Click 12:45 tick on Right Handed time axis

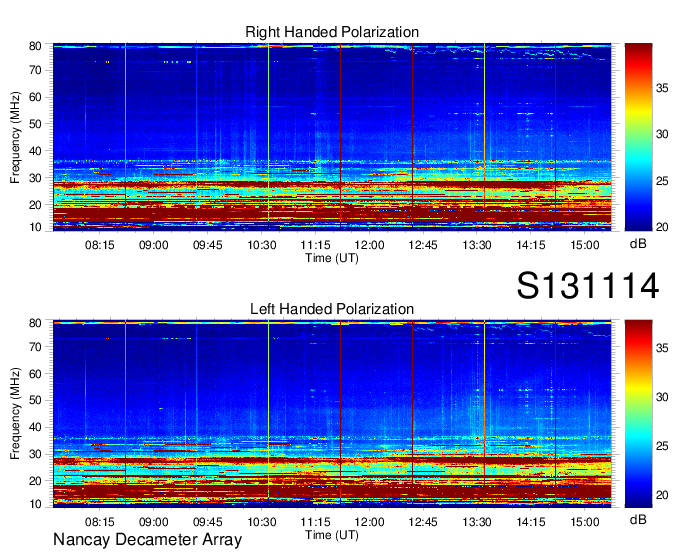(423, 245)
